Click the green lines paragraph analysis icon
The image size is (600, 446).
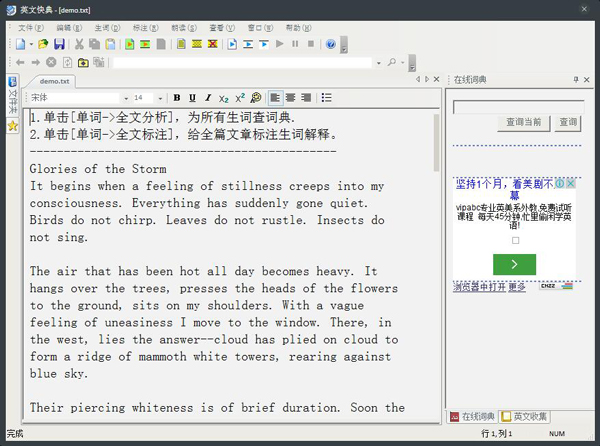(x=145, y=44)
